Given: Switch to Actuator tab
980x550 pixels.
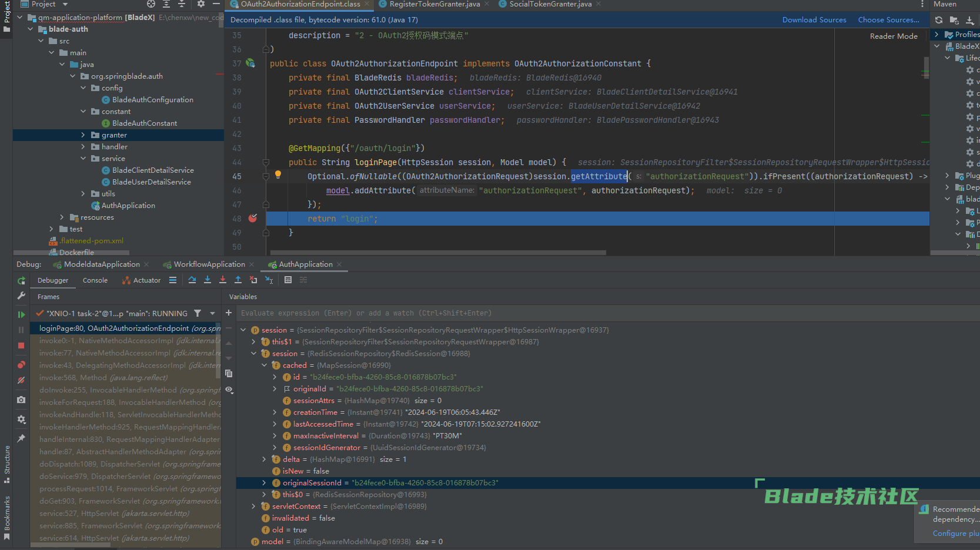Looking at the screenshot, I should 141,280.
